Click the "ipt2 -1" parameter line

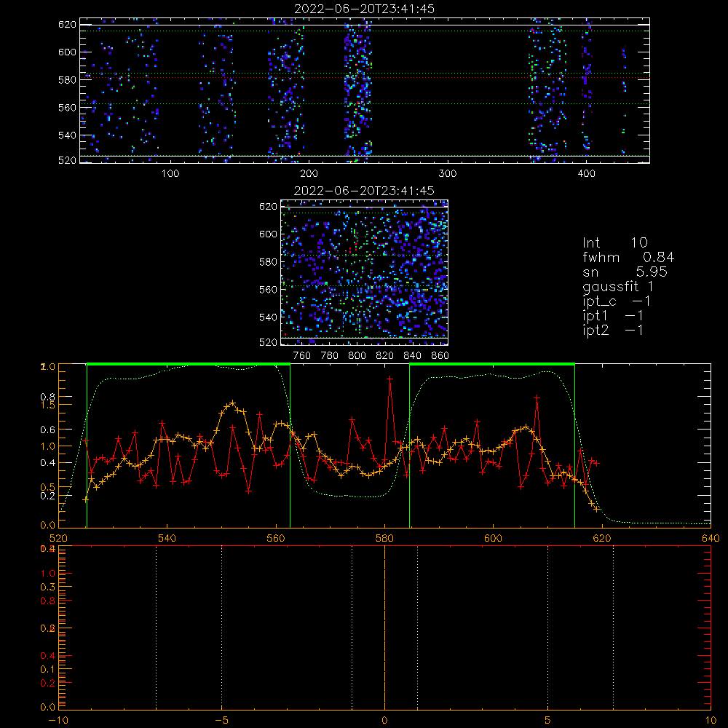tap(613, 330)
